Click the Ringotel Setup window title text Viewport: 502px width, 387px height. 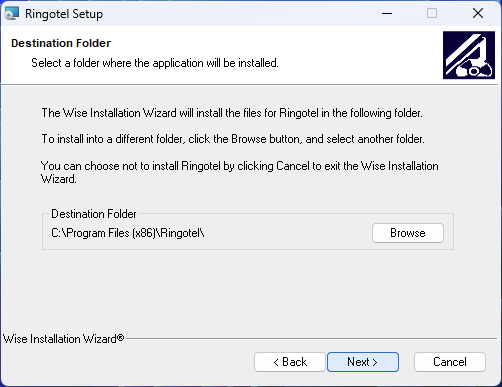(x=64, y=14)
